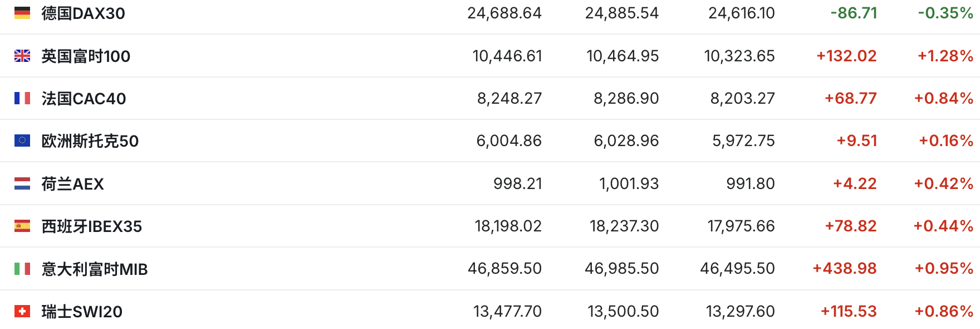This screenshot has width=980, height=329.
Task: Click the European Union flag icon
Action: pyautogui.click(x=22, y=141)
